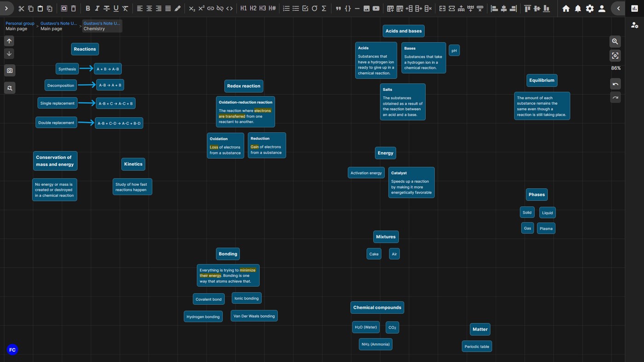The height and width of the screenshot is (362, 644).
Task: Insert a table from the toolbar
Action: point(389,8)
